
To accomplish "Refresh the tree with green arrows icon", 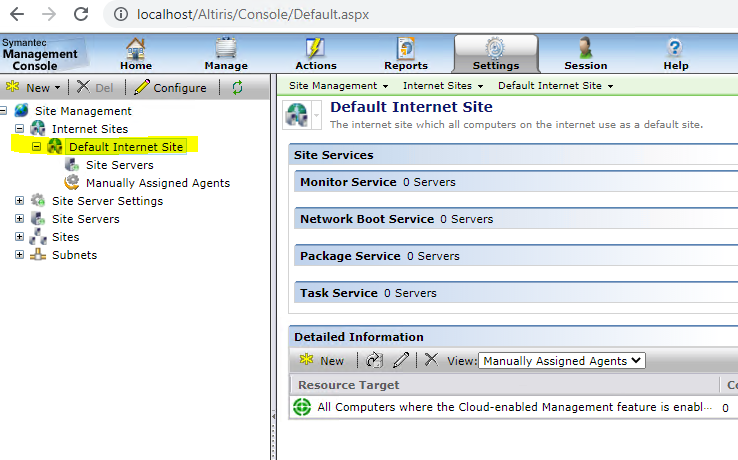I will (x=237, y=88).
